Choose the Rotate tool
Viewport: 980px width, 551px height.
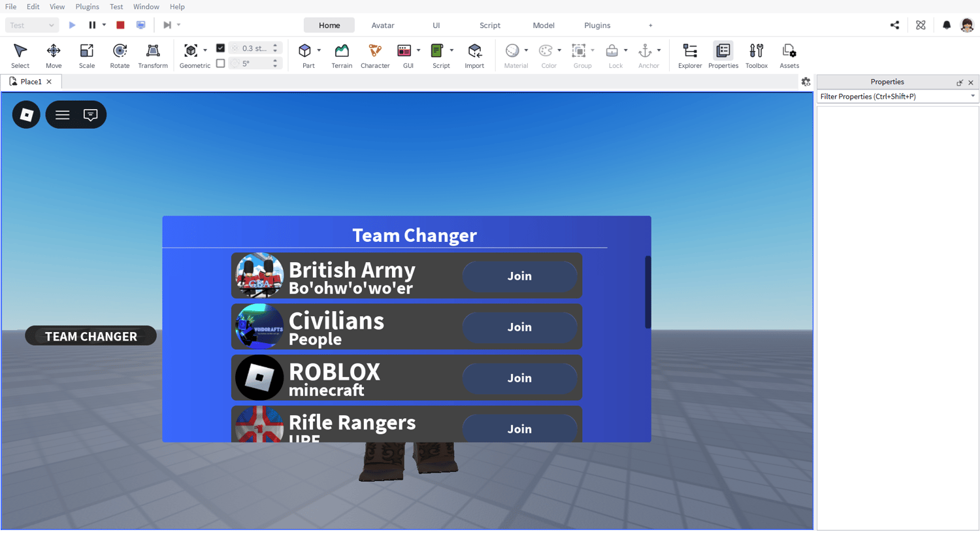pos(120,56)
